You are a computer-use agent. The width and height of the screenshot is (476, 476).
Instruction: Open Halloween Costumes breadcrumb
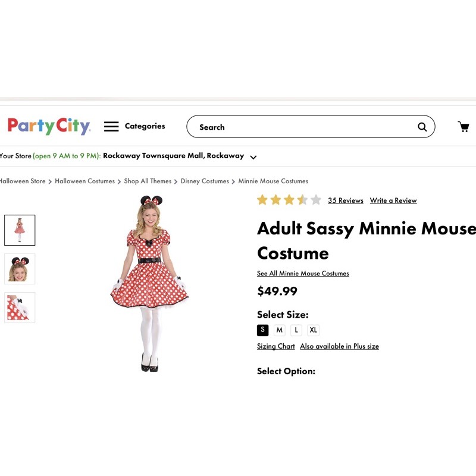click(x=84, y=181)
